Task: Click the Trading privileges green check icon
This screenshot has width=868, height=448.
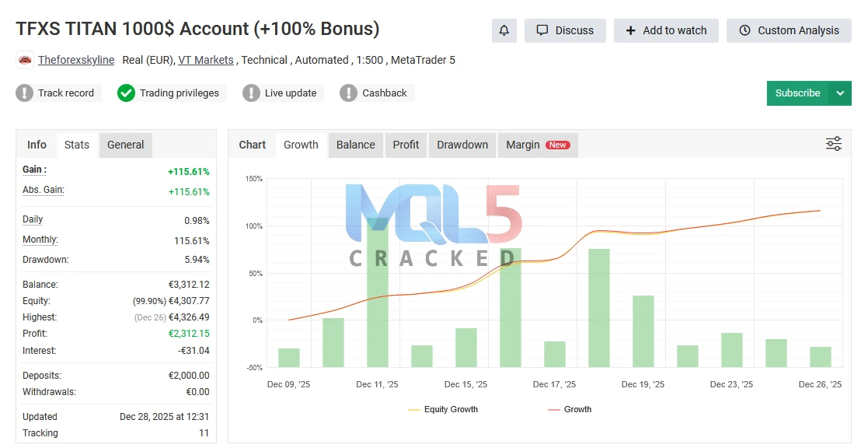Action: pos(126,93)
